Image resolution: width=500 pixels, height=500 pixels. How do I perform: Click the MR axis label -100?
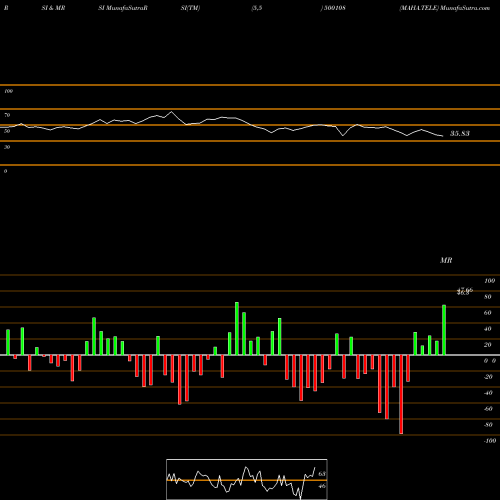(x=490, y=441)
